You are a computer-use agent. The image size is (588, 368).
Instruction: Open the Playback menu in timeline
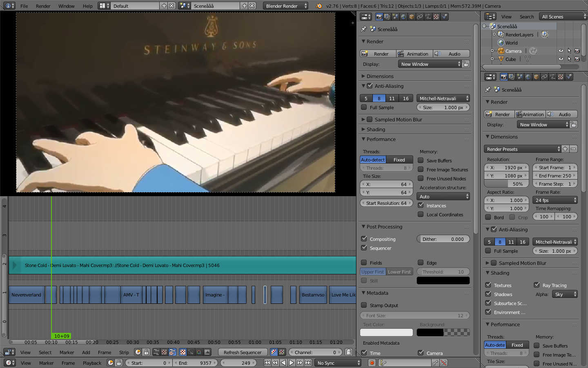pyautogui.click(x=92, y=363)
